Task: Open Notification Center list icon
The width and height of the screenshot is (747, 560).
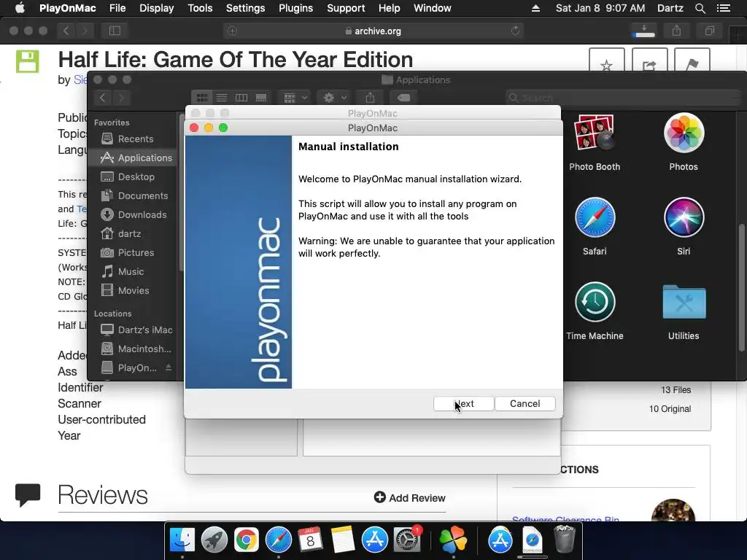Action: click(x=723, y=8)
